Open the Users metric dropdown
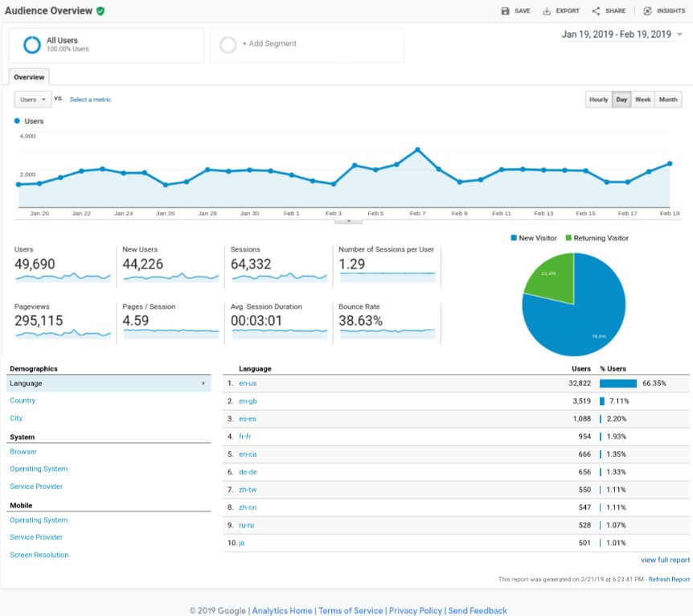The image size is (693, 616). [x=33, y=100]
